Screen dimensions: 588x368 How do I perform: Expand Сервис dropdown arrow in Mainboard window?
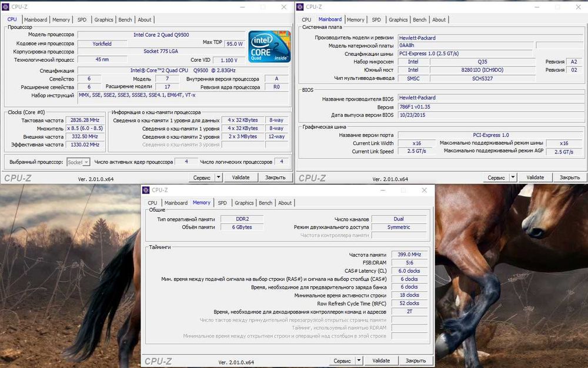point(513,177)
